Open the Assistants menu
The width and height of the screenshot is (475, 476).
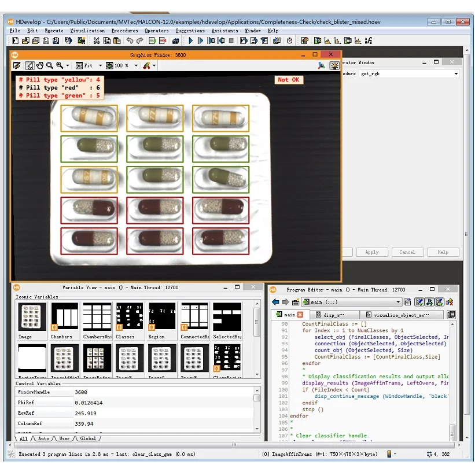[224, 31]
